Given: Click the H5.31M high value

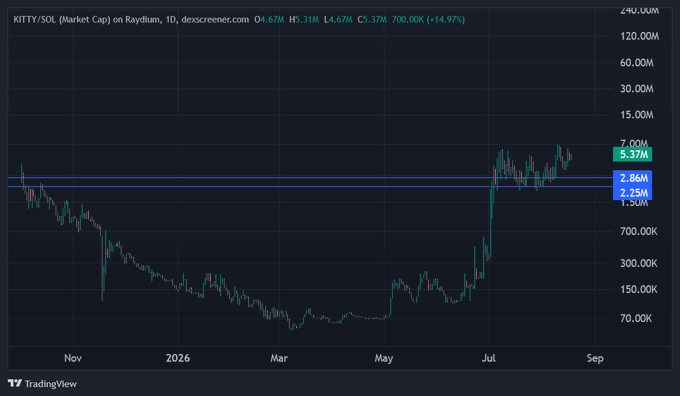Looking at the screenshot, I should [x=304, y=20].
